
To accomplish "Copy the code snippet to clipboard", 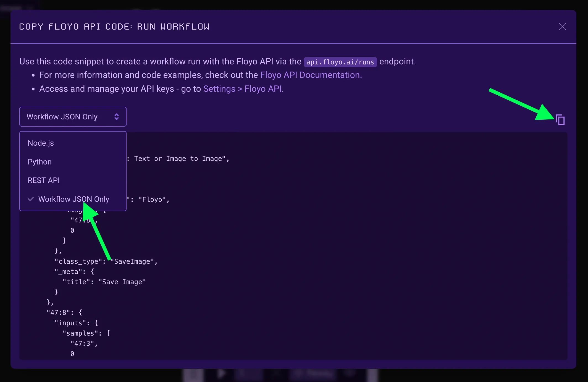I will click(x=560, y=120).
